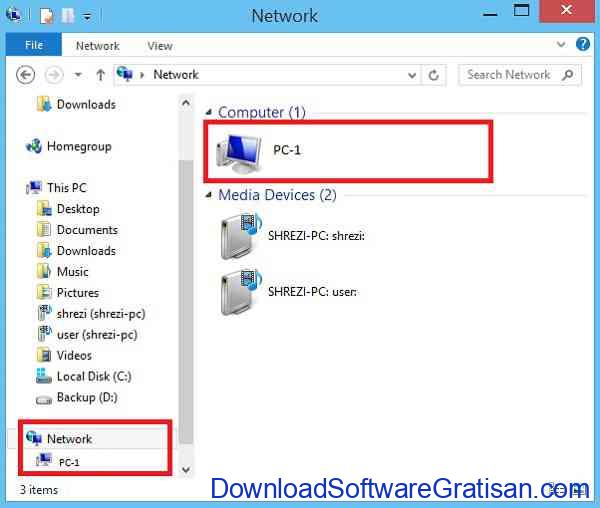Open the View ribbon tab

(x=160, y=46)
